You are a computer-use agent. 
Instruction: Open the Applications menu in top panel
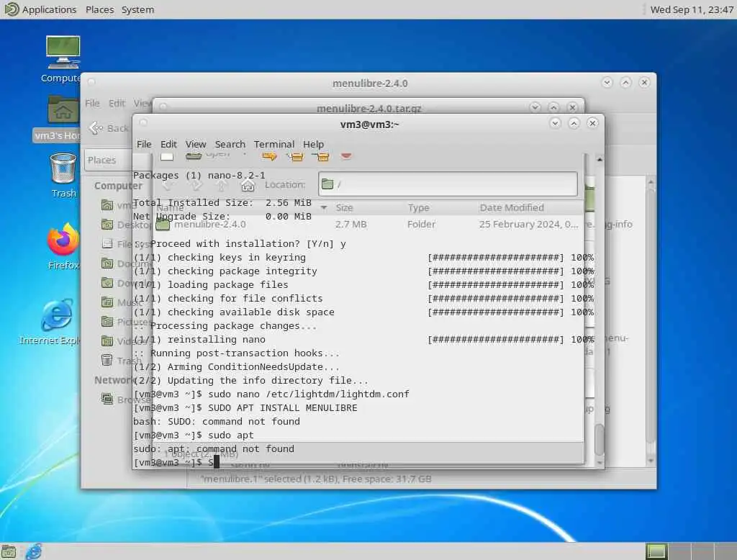(x=49, y=9)
